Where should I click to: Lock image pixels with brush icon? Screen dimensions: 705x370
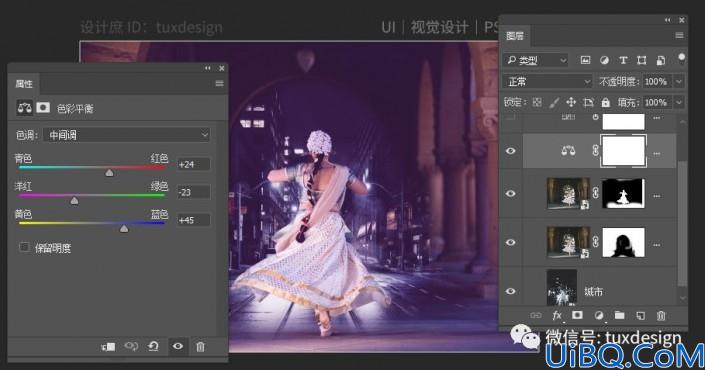(x=554, y=103)
